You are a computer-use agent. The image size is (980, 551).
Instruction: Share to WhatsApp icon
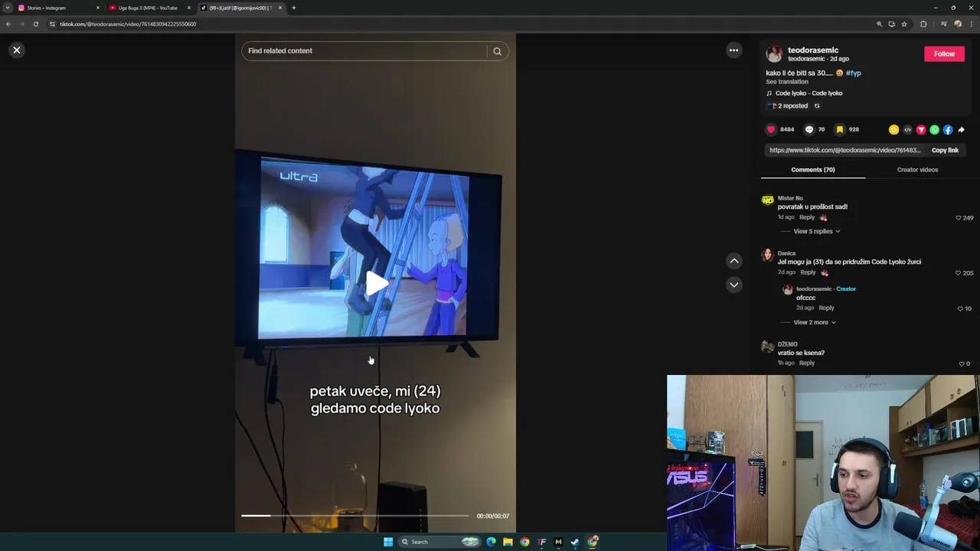[934, 130]
